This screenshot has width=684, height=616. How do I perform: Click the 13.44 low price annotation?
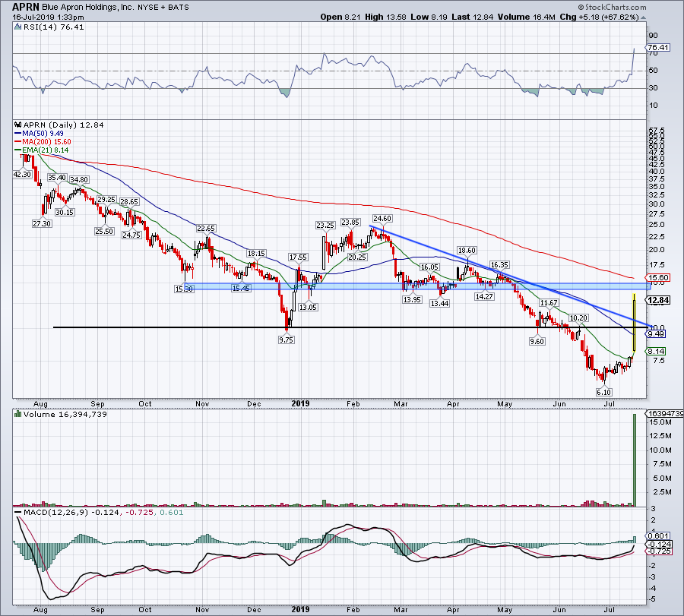439,303
